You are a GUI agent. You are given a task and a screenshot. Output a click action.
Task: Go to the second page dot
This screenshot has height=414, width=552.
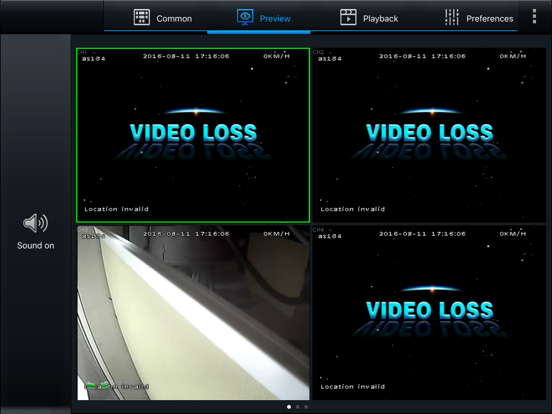pyautogui.click(x=297, y=407)
